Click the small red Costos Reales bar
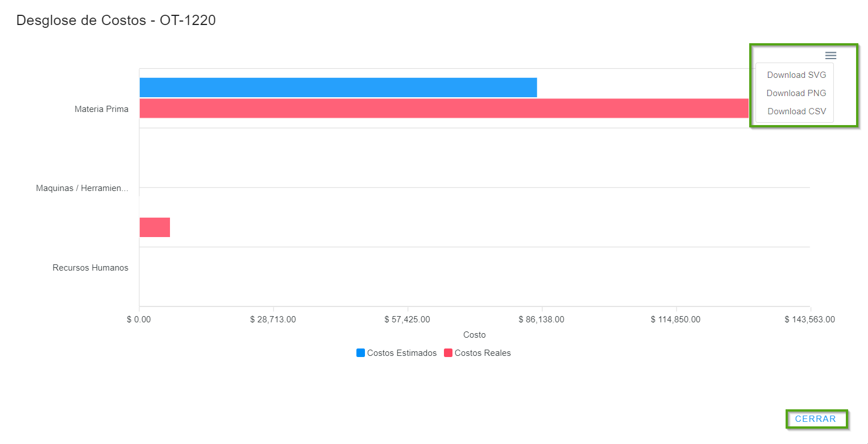 coord(155,227)
